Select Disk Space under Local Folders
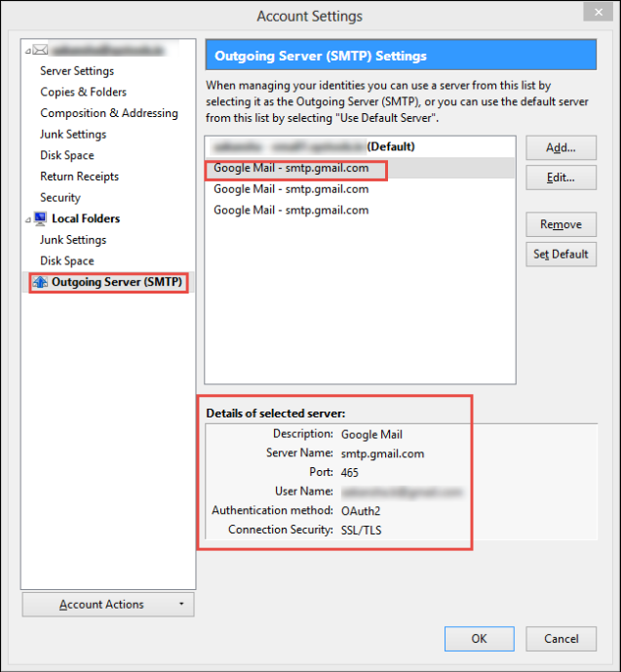The height and width of the screenshot is (672, 621). [67, 261]
